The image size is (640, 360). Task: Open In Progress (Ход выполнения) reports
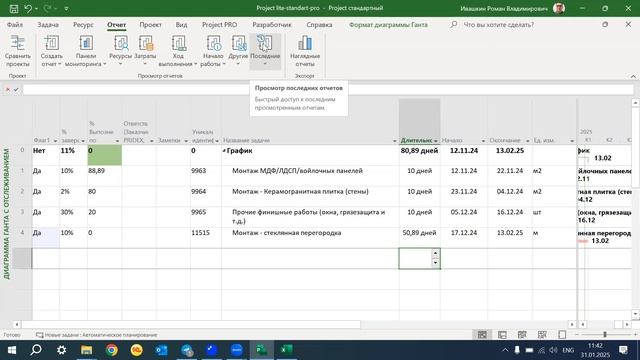(178, 51)
